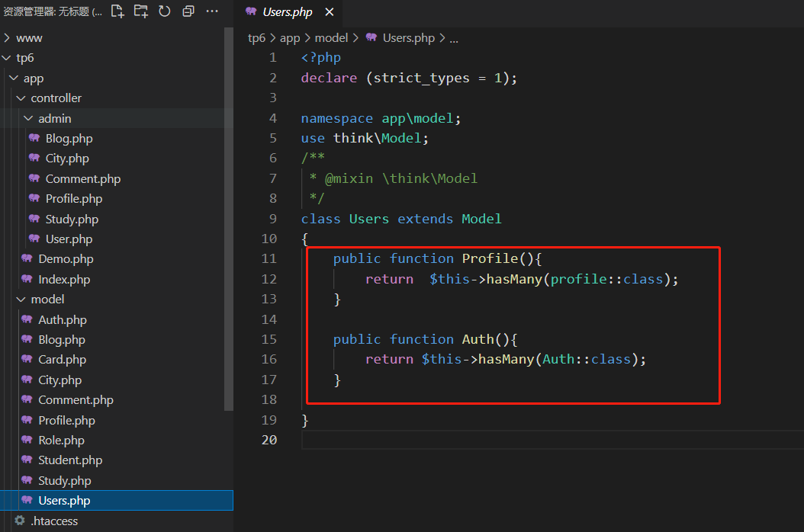Open City.php under admin folder
The image size is (804, 532).
pyautogui.click(x=67, y=159)
